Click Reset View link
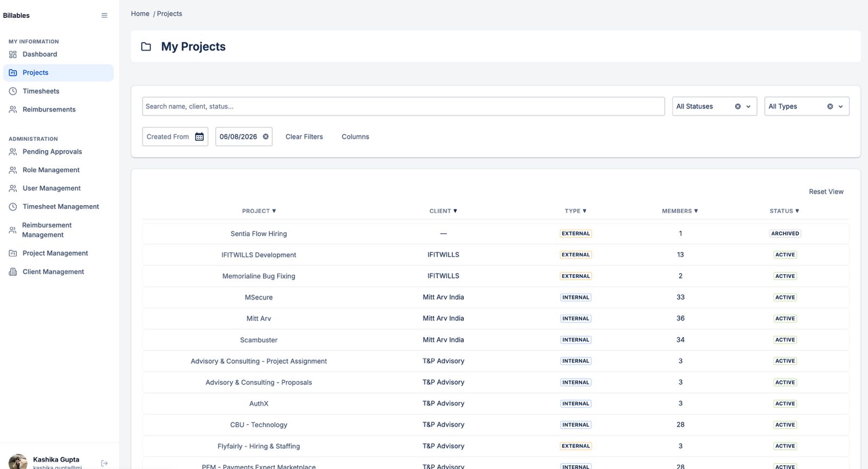The width and height of the screenshot is (868, 469). tap(826, 192)
